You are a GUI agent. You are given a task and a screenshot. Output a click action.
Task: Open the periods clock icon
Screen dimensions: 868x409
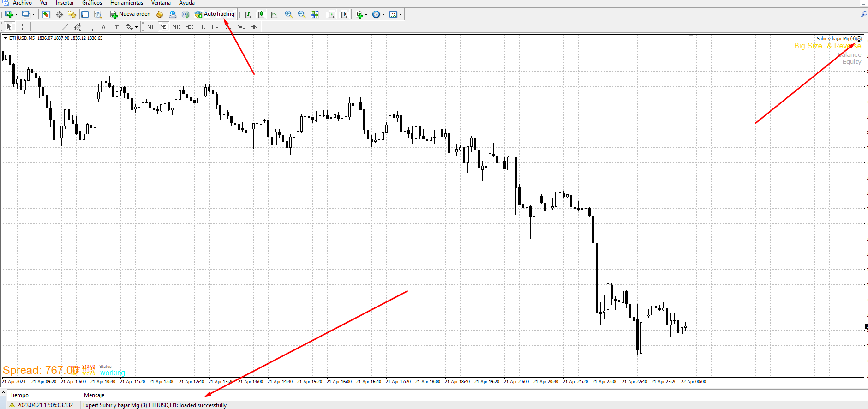(376, 14)
